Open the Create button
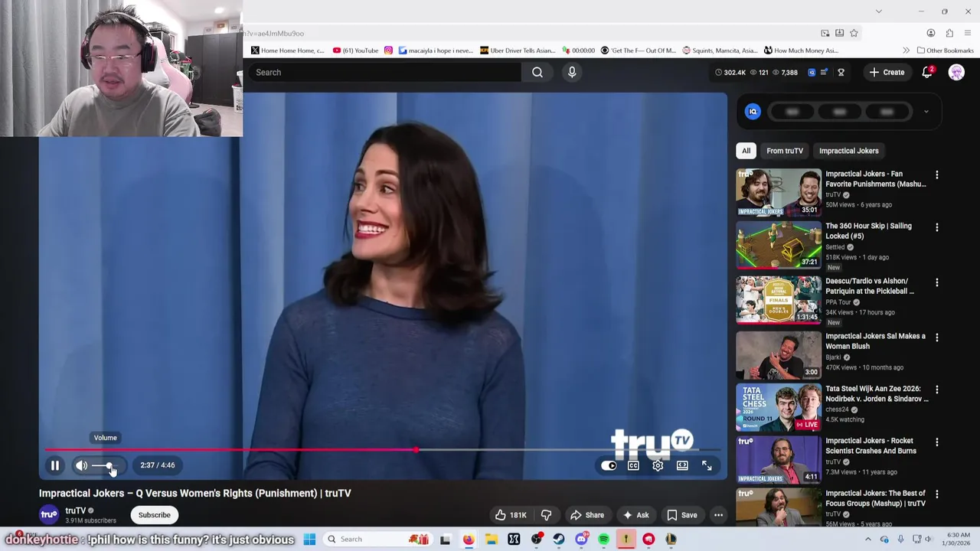980x551 pixels. [x=887, y=72]
